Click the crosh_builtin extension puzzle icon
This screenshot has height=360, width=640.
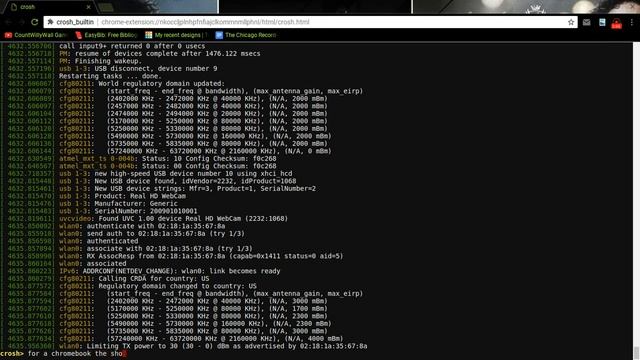point(51,22)
